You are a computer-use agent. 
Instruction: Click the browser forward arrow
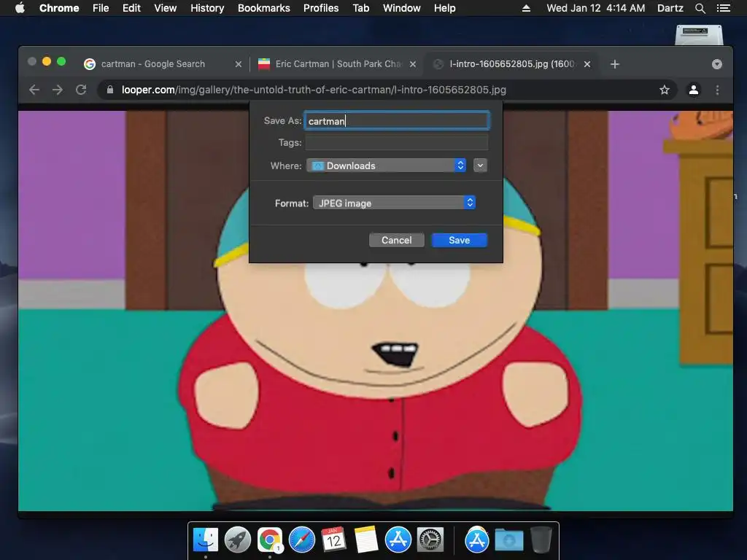[58, 90]
